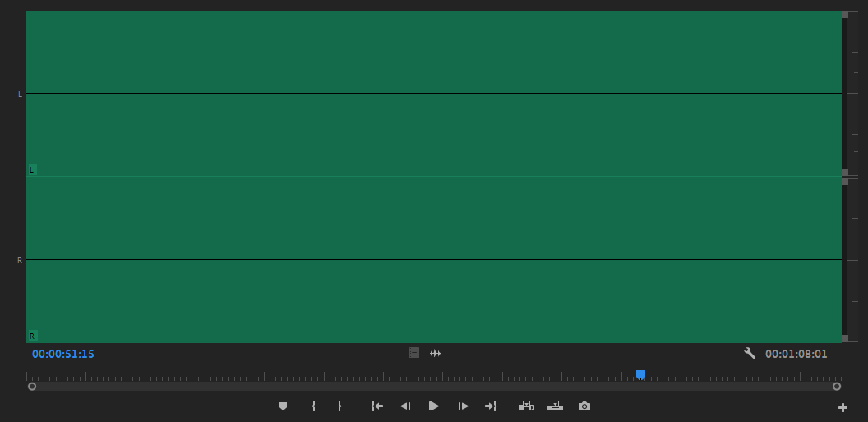Click the Add Marker button

pos(283,406)
